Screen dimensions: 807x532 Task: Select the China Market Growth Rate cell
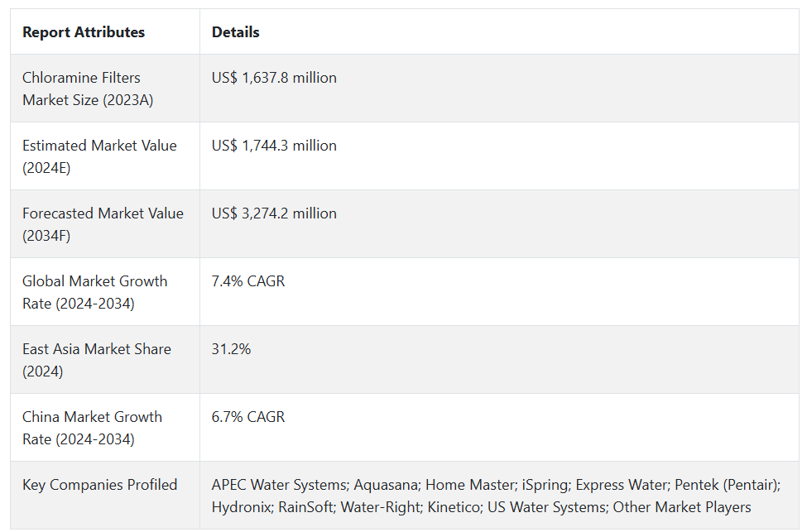click(105, 428)
